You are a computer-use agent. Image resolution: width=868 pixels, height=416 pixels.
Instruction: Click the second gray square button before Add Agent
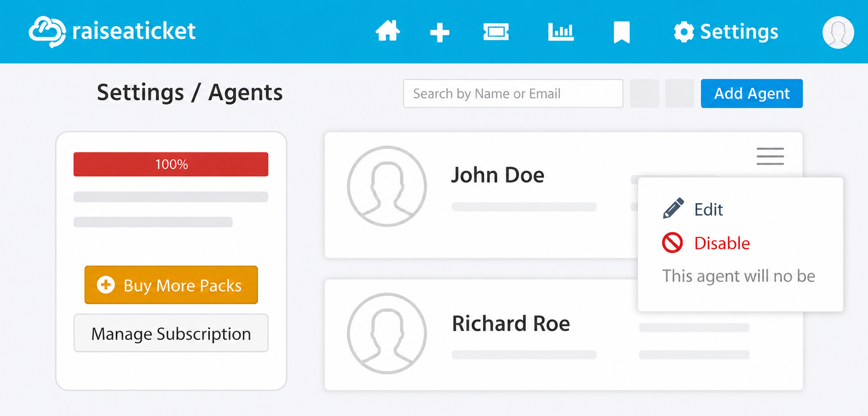click(x=680, y=93)
